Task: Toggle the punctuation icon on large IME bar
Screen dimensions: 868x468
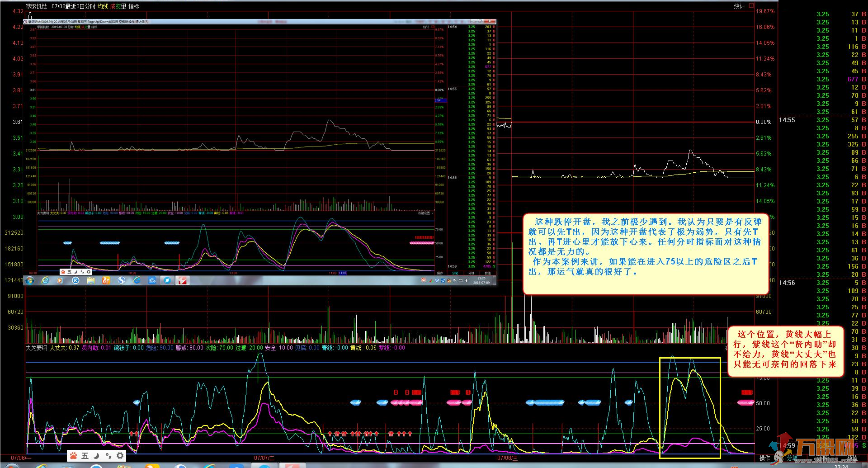Action: [x=108, y=456]
